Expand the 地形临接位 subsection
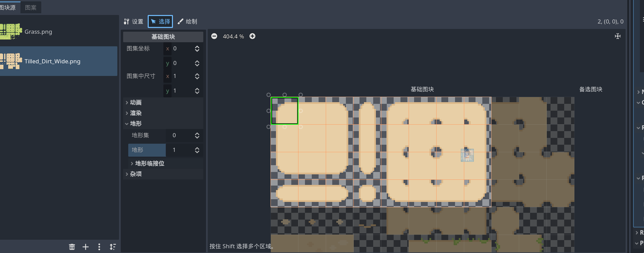The image size is (644, 253). click(149, 163)
